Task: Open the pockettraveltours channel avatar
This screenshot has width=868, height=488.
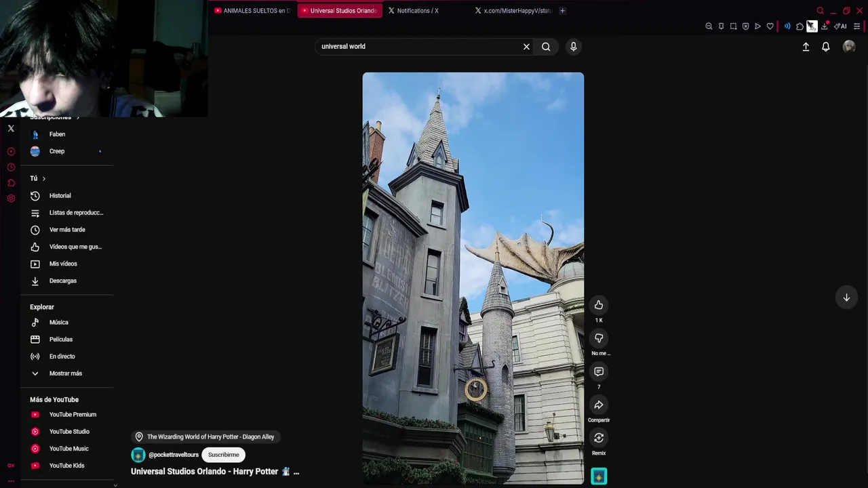Action: [x=138, y=455]
